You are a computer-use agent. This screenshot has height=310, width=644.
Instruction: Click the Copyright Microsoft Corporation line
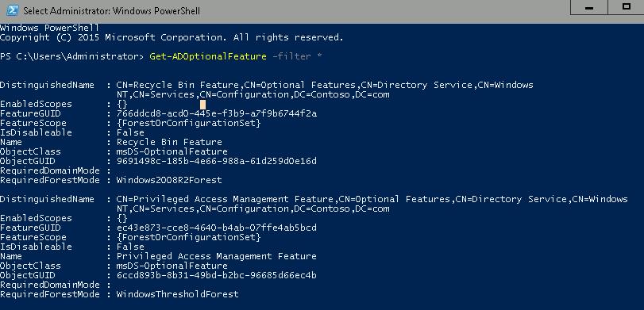[172, 38]
